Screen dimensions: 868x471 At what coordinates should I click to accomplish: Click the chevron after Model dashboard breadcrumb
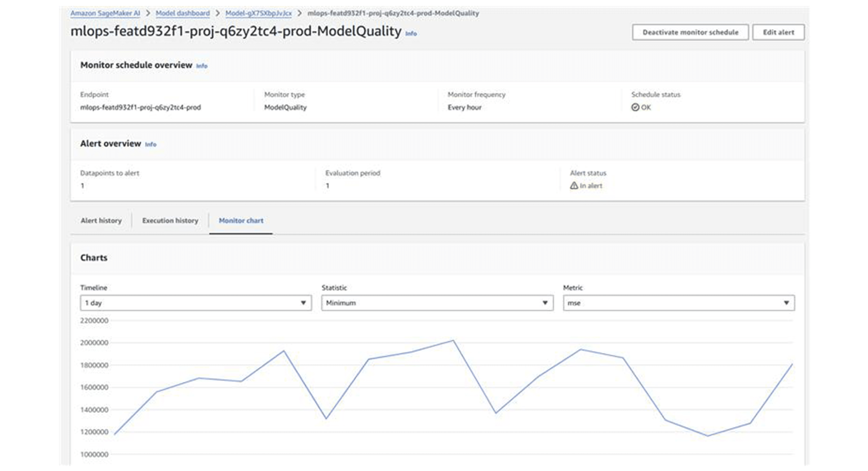click(218, 13)
